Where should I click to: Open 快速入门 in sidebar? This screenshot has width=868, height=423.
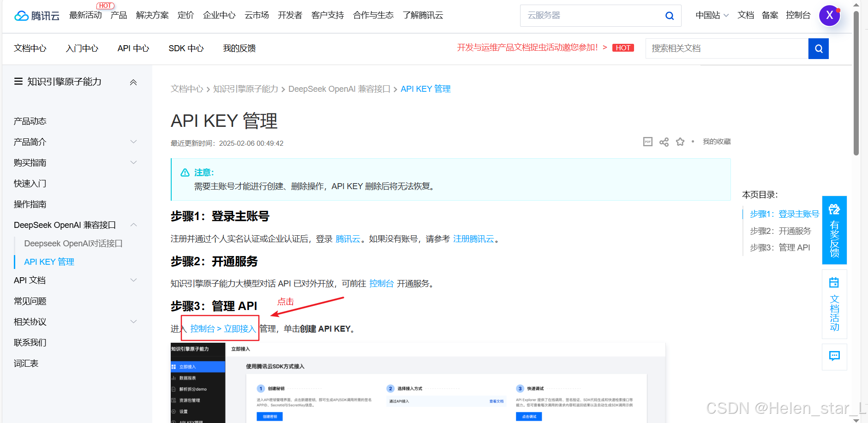(x=30, y=184)
